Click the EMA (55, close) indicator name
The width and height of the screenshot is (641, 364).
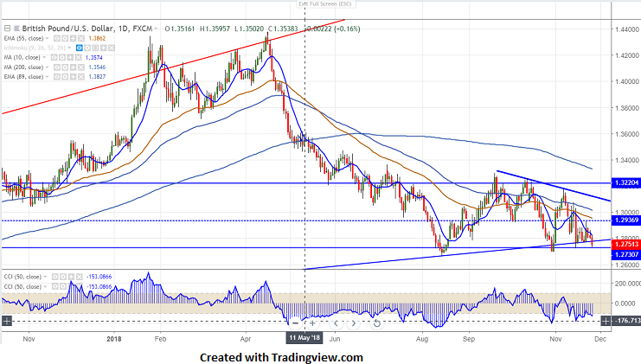23,38
